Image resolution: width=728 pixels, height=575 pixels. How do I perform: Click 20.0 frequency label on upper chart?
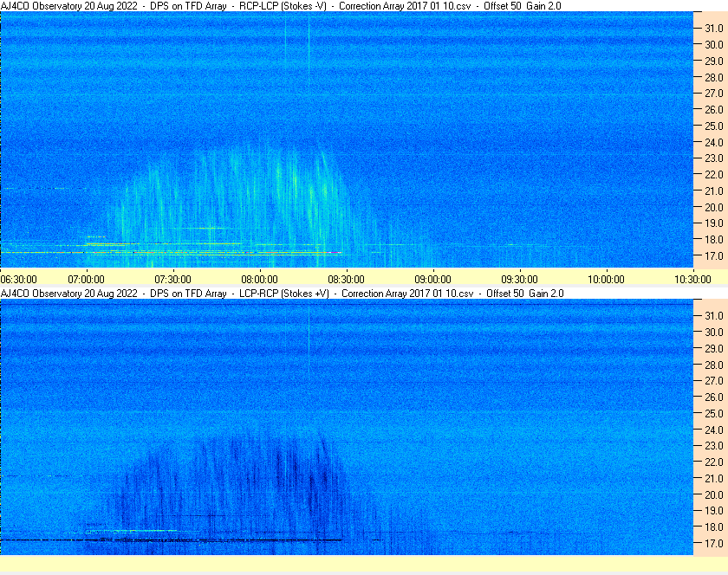pyautogui.click(x=714, y=208)
